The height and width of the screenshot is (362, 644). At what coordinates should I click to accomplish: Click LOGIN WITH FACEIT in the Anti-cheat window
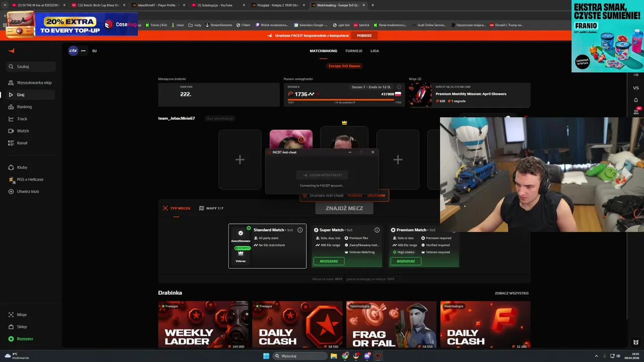[322, 175]
